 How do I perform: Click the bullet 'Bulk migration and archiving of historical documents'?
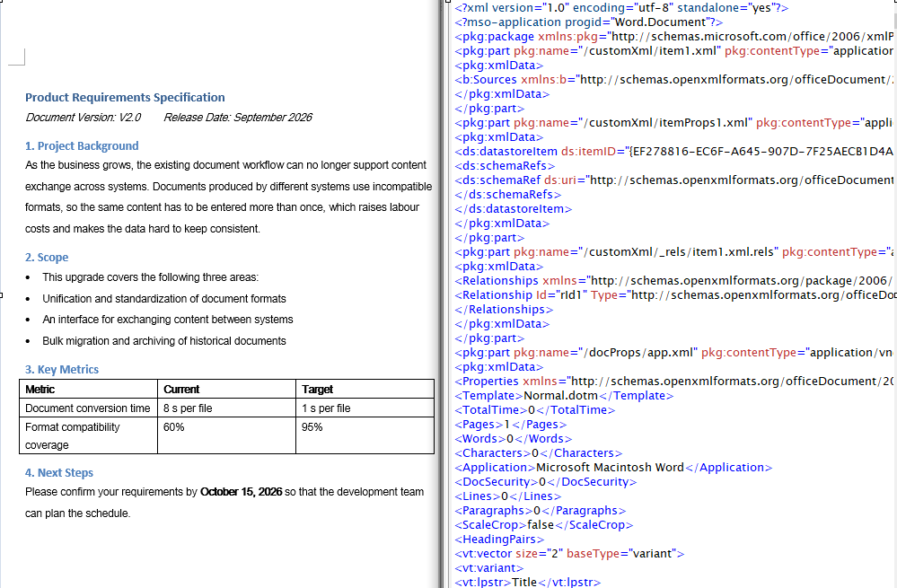[164, 341]
